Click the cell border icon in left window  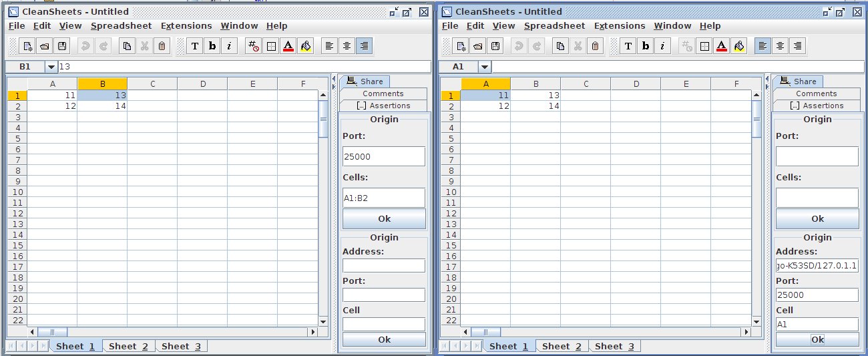click(270, 46)
